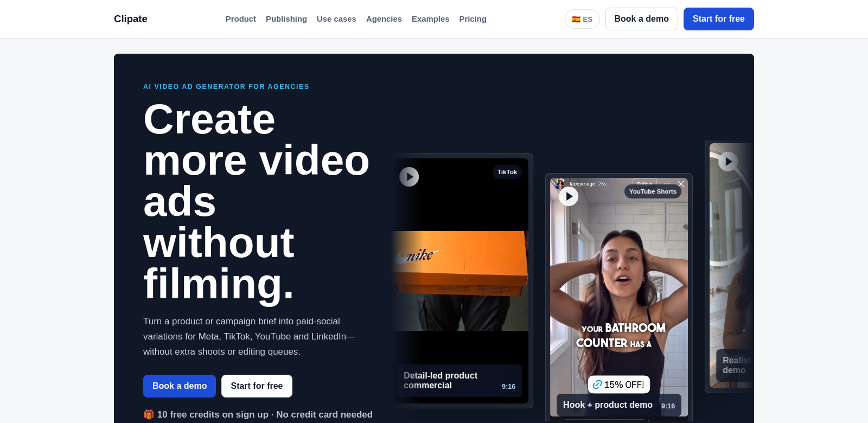Open the Use cases menu item

[x=336, y=19]
